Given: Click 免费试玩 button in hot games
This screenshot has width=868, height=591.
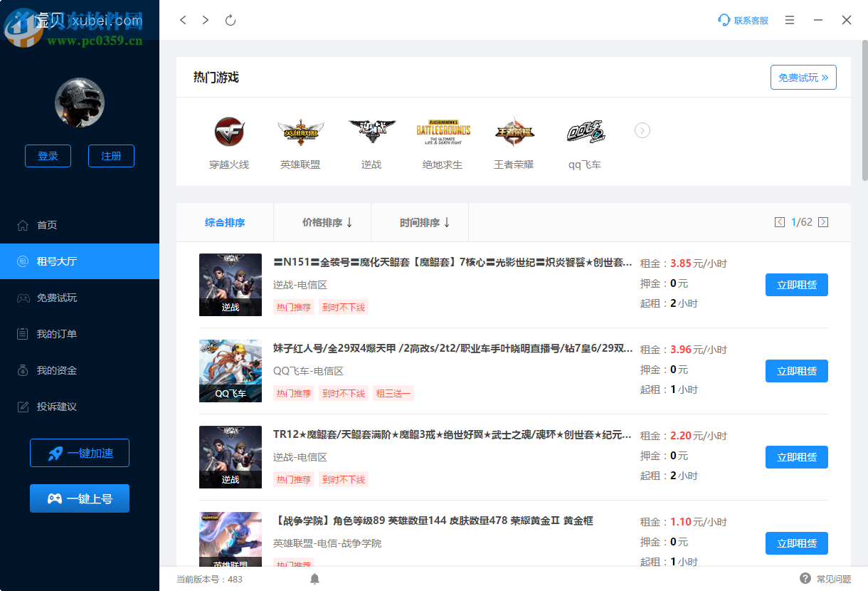Looking at the screenshot, I should (x=803, y=78).
